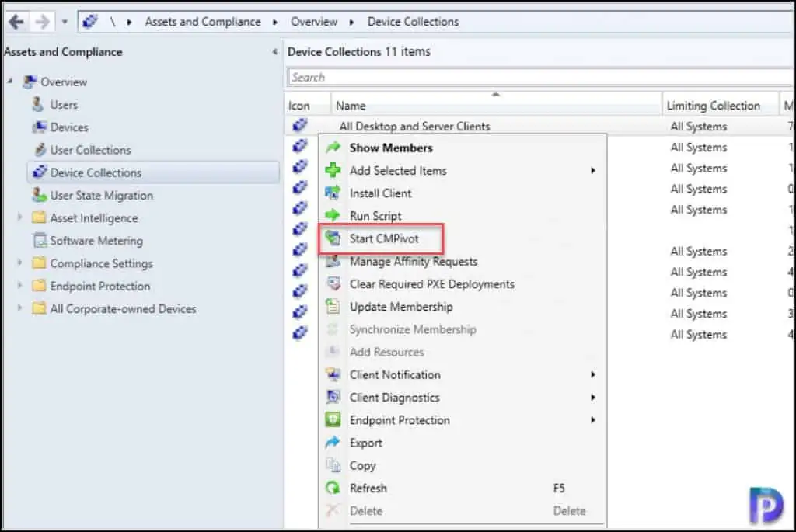Click the Search field in Device Collections

tap(541, 77)
